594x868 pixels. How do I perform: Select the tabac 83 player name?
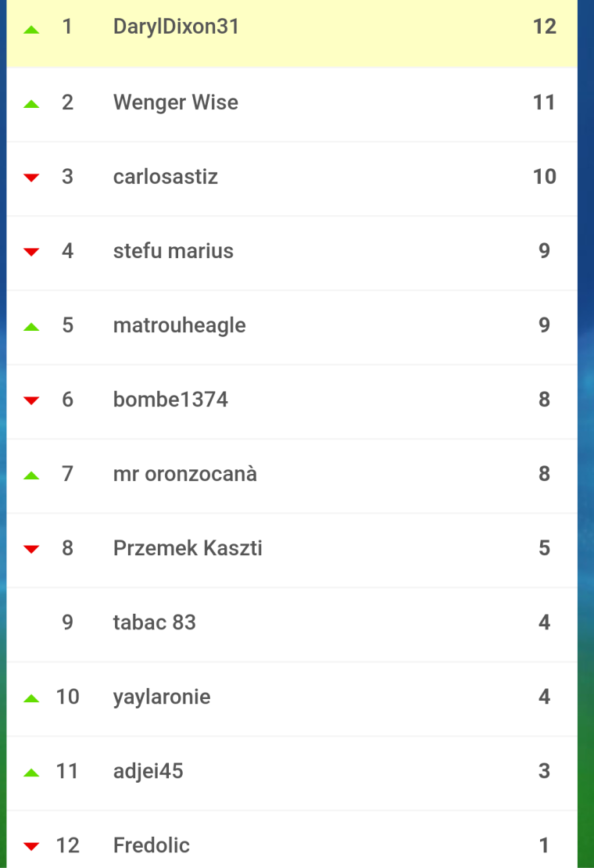[x=154, y=622]
